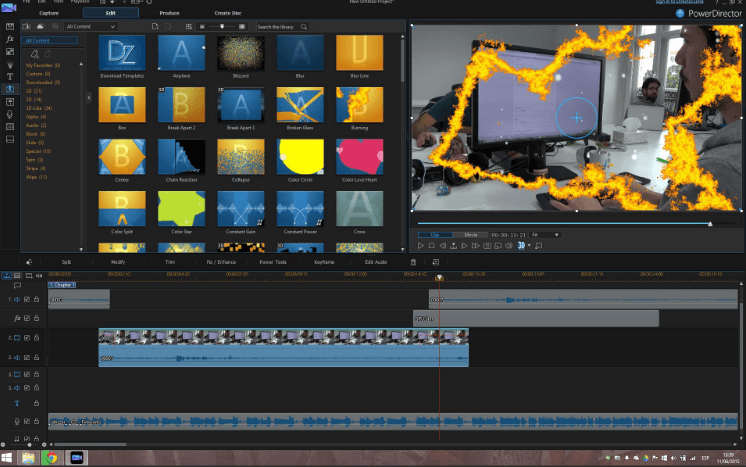Screen dimensions: 746x467
Task: Click the delete trash icon above the timeline
Action: click(413, 262)
